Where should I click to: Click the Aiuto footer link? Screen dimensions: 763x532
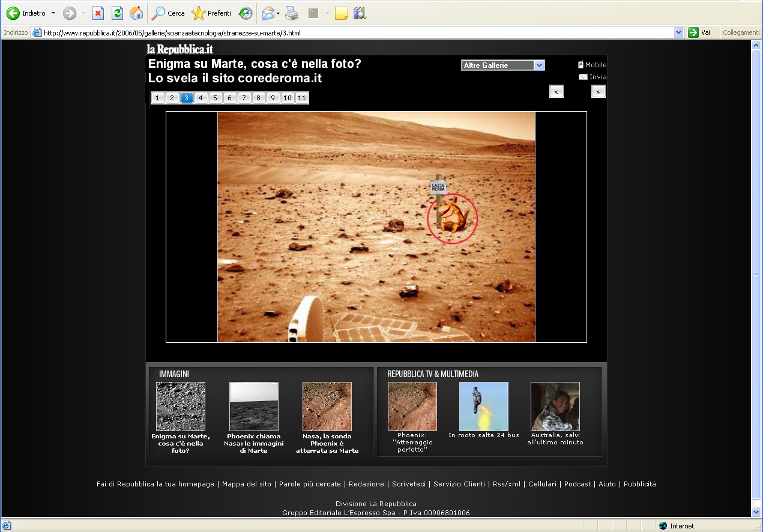(x=608, y=484)
